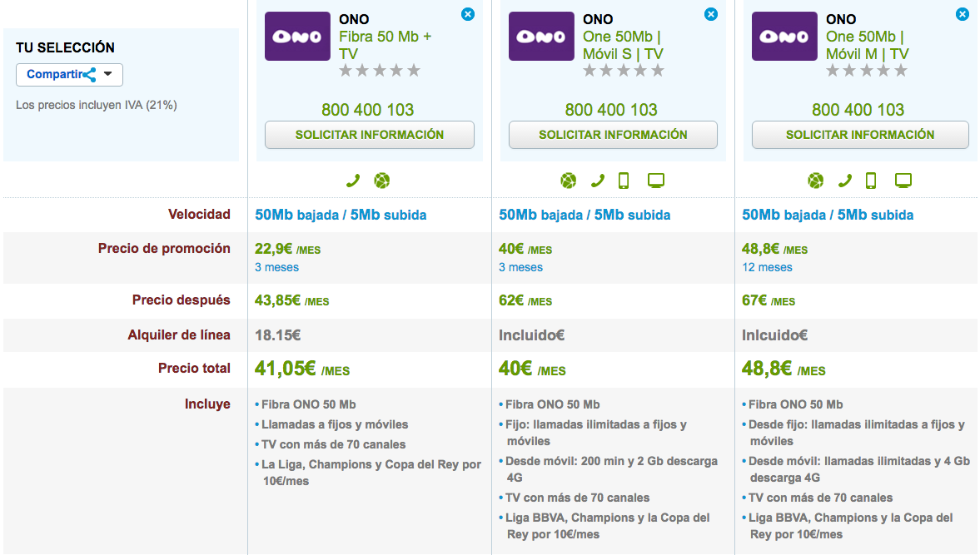Remove the One 50Mb Móvil M plan
The width and height of the screenshot is (980, 555).
(962, 14)
